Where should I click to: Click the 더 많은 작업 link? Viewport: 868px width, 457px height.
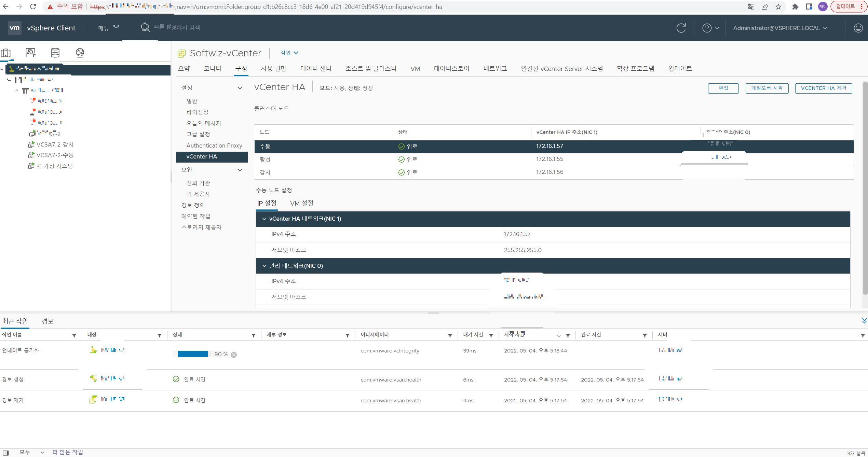[x=68, y=452]
